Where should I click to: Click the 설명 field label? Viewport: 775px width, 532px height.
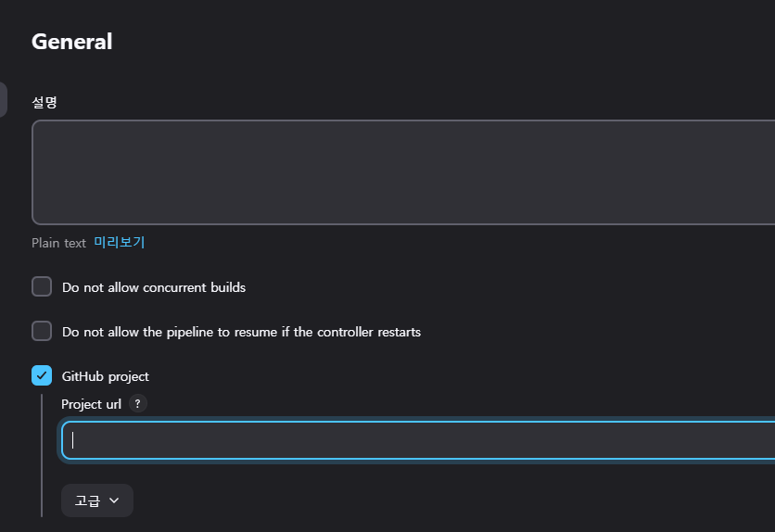(44, 102)
